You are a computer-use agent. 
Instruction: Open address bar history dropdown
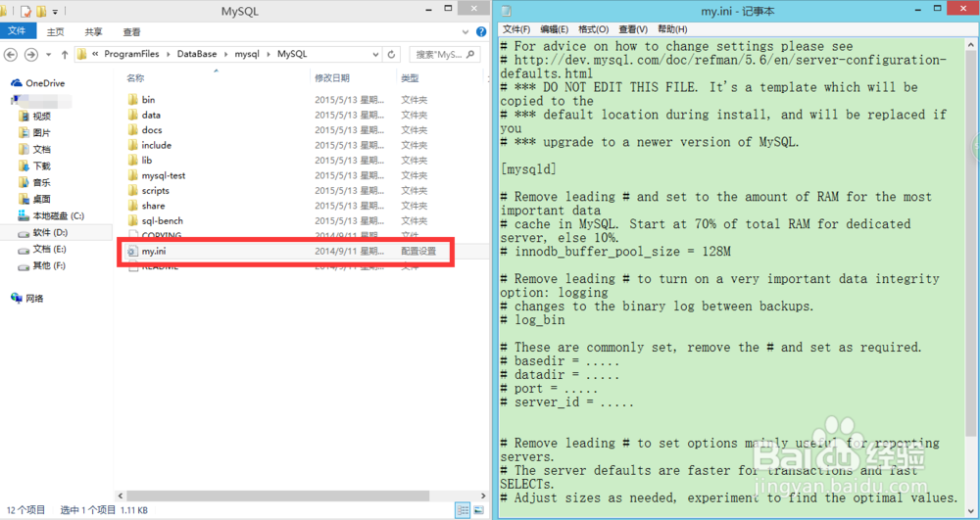(375, 54)
